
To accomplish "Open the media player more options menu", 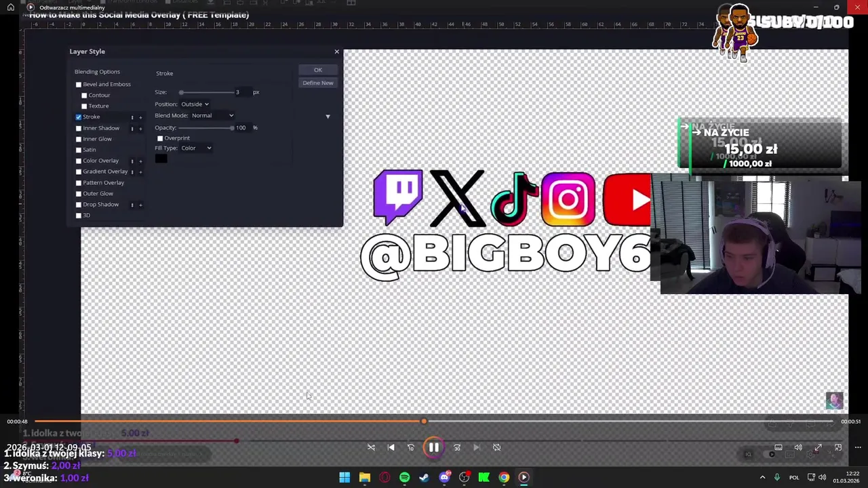I will pos(858,447).
